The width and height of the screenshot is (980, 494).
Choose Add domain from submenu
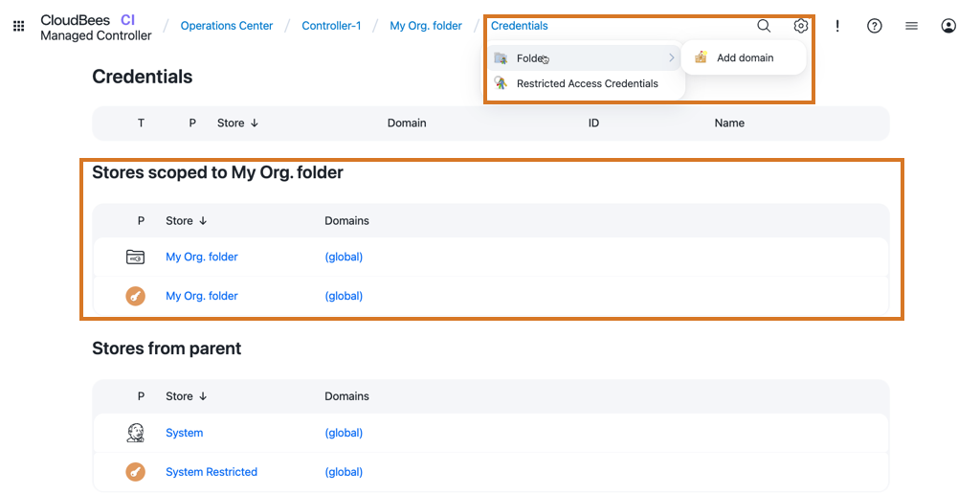744,57
